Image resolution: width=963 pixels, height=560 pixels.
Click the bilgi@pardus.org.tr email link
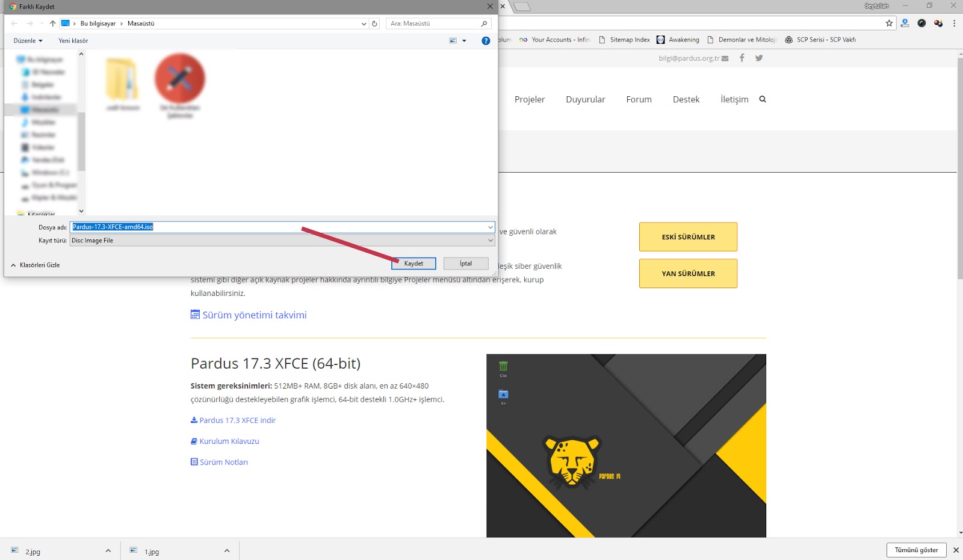point(693,58)
